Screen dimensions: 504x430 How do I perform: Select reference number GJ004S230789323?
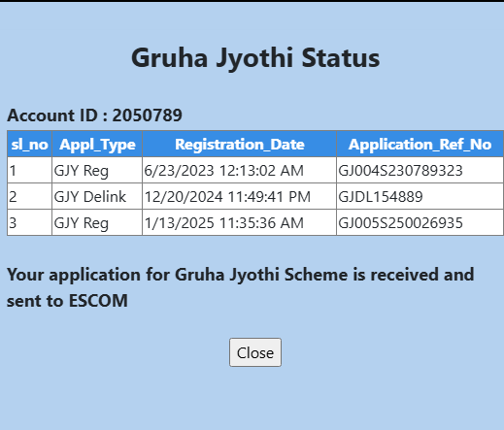point(400,171)
